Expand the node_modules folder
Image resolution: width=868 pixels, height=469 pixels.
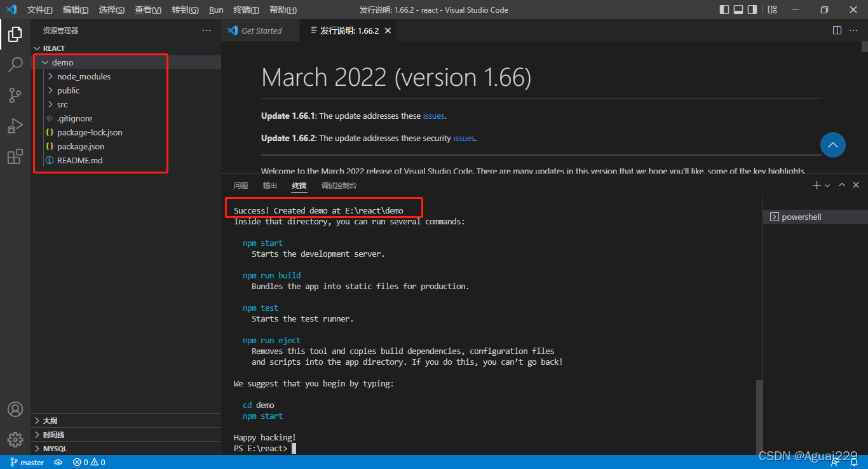(x=126, y=76)
